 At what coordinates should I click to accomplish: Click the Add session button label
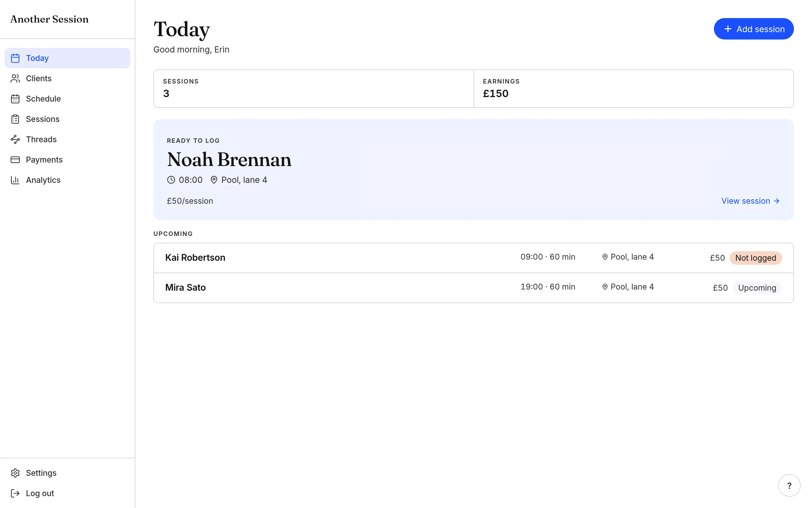coord(760,29)
